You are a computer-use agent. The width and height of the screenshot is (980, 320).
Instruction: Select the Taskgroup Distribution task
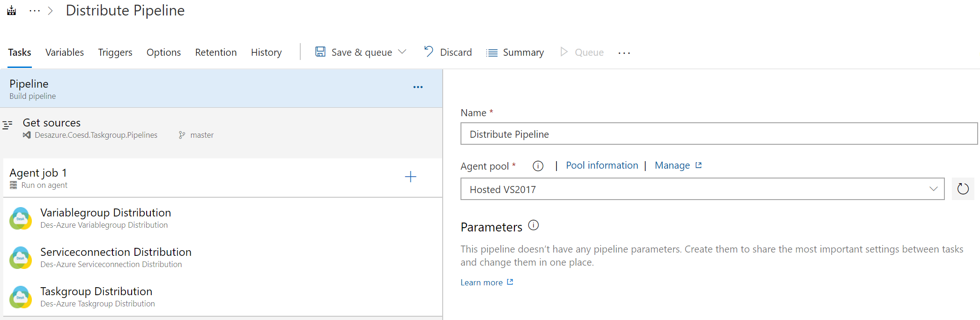click(x=223, y=297)
